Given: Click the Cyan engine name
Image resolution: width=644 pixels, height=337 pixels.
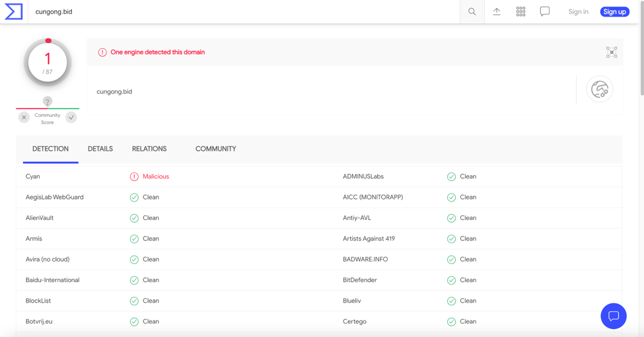Looking at the screenshot, I should coord(33,176).
